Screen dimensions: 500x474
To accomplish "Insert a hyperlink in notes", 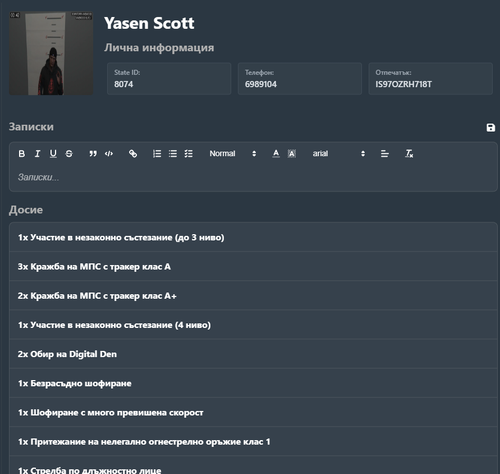I will click(x=133, y=154).
